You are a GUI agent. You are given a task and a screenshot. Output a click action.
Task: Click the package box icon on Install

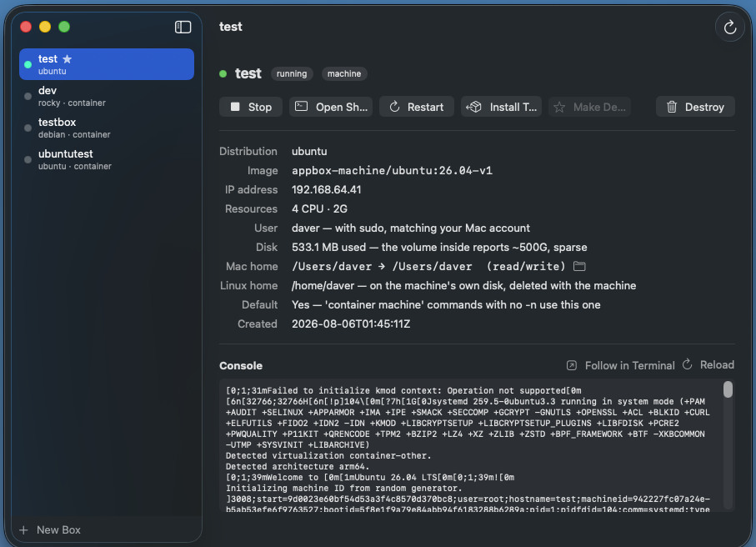click(x=473, y=107)
